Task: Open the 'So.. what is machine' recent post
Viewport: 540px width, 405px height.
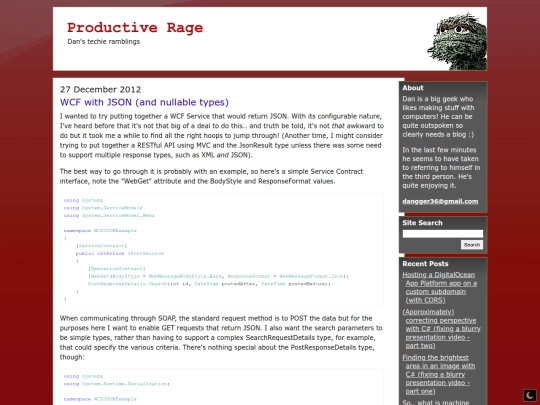Action: (x=436, y=402)
